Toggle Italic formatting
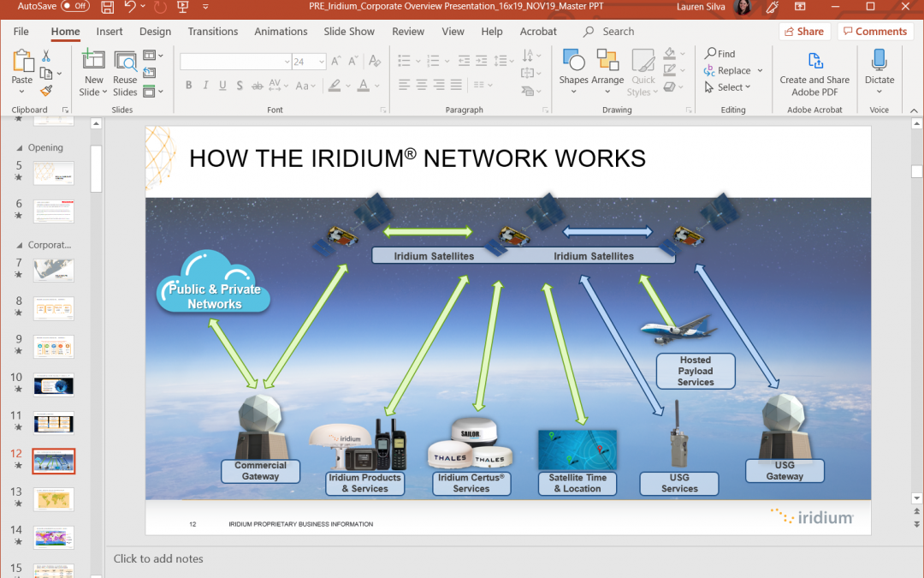924x578 pixels. click(205, 86)
